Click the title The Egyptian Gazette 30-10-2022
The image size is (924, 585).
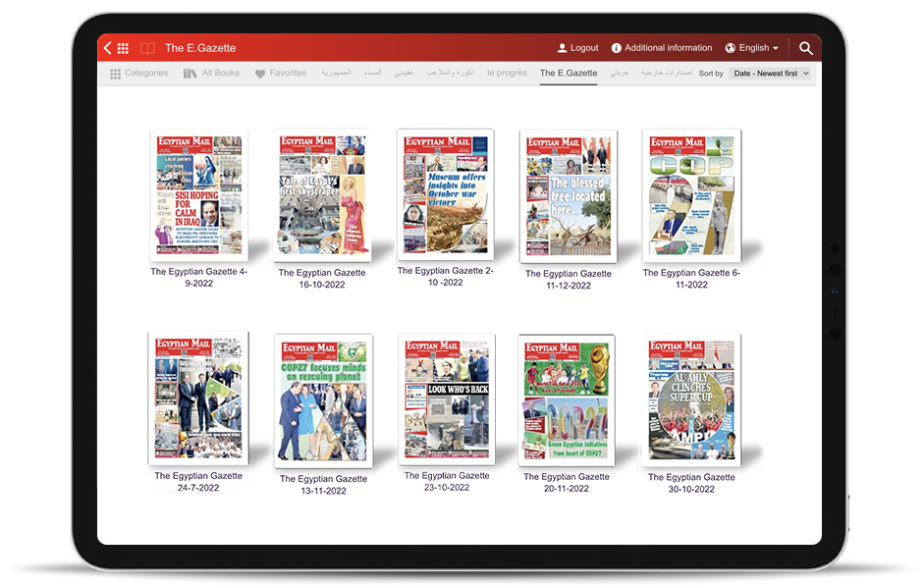point(691,483)
